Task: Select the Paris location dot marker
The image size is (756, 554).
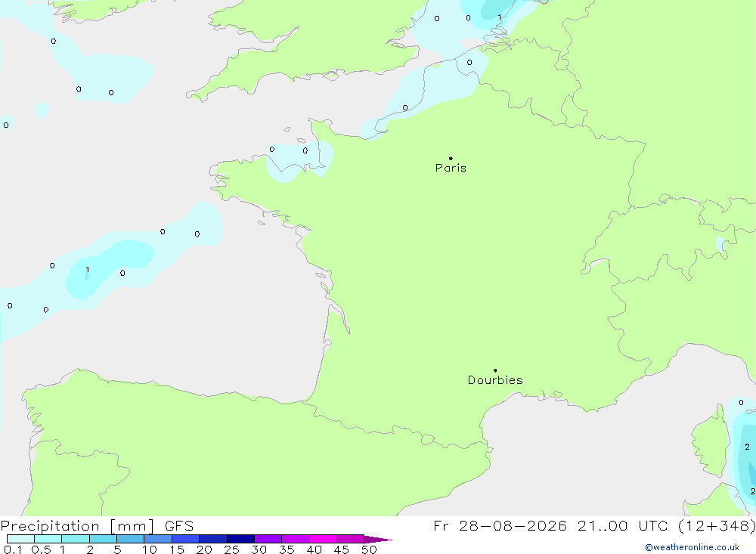Action: tap(451, 158)
